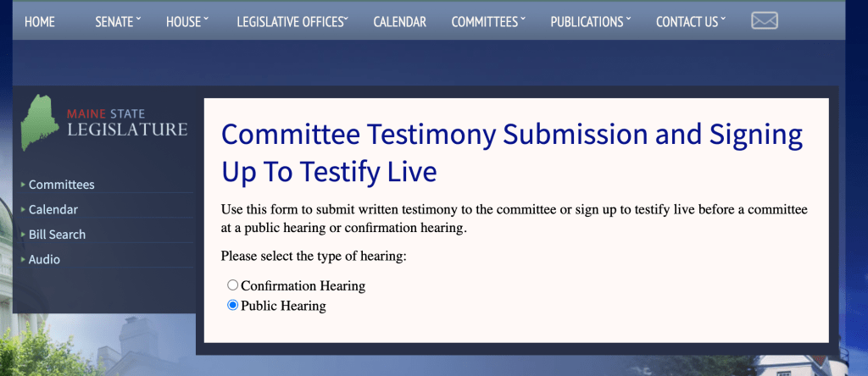Select the Public Hearing radio button
This screenshot has height=376, width=868.
tap(233, 306)
